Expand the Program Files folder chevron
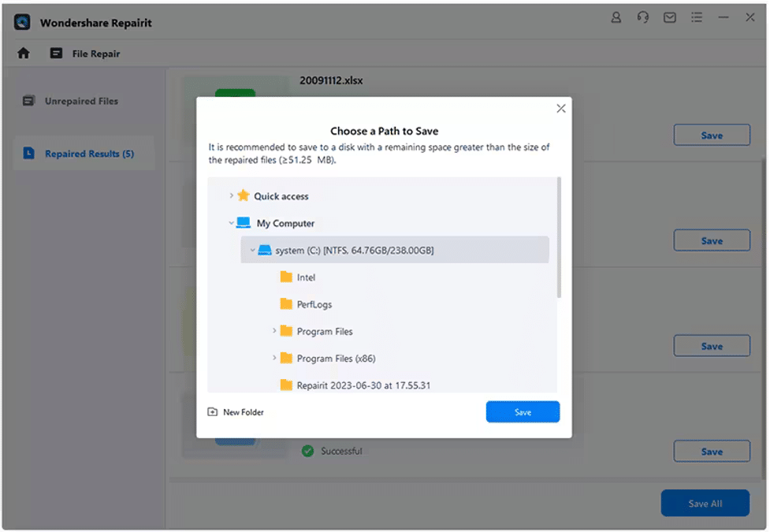 point(274,331)
